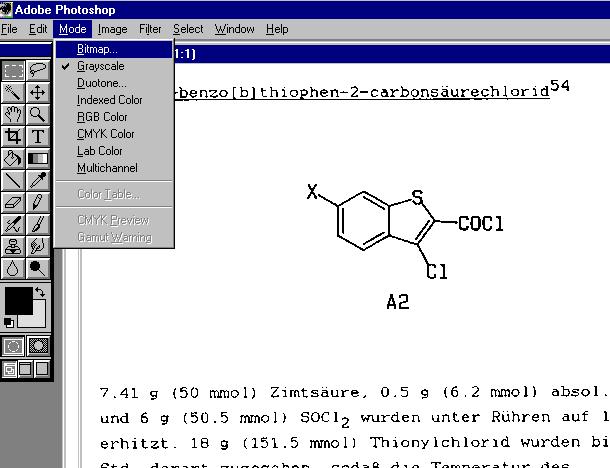The image size is (610, 468).
Task: Open the Image menu
Action: pyautogui.click(x=112, y=29)
